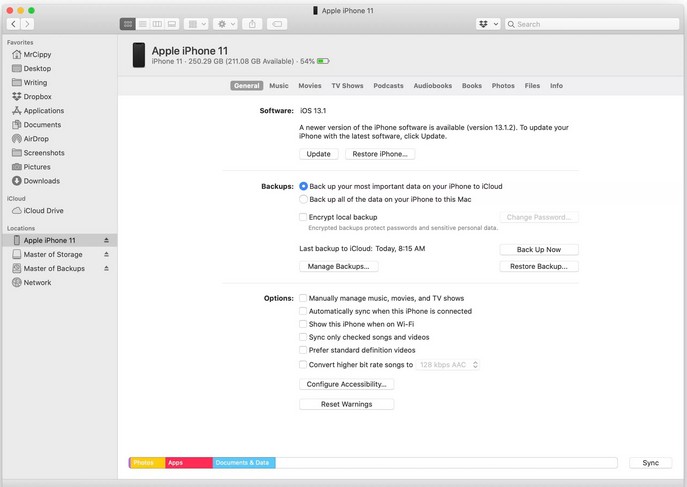687x487 pixels.
Task: Open the group-by arrangement dropdown
Action: tap(196, 24)
